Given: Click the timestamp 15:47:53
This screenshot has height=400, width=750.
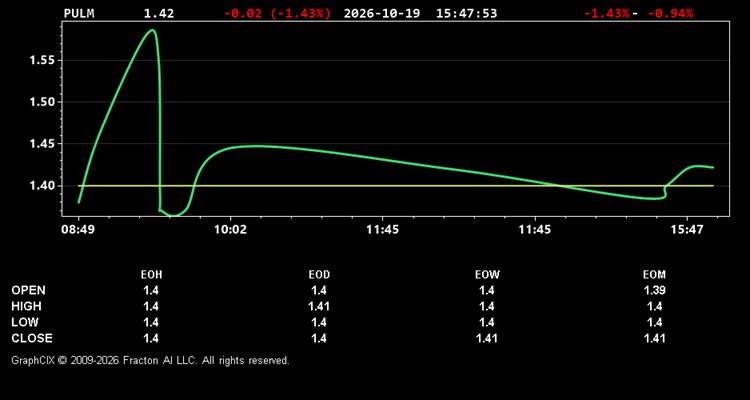Looking at the screenshot, I should [466, 13].
